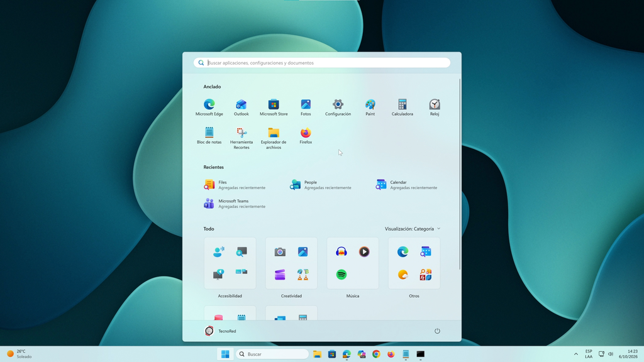Open calendar search icon in Otros folder
Image resolution: width=644 pixels, height=362 pixels.
pos(426,251)
